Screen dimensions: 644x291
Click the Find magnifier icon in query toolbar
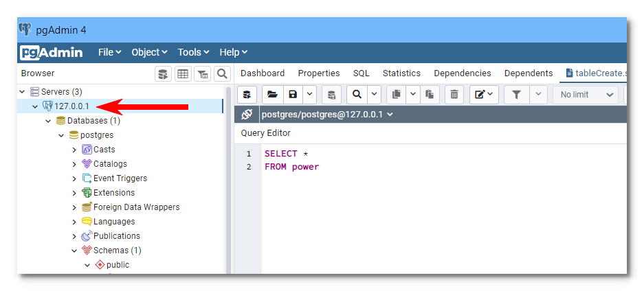pyautogui.click(x=357, y=95)
